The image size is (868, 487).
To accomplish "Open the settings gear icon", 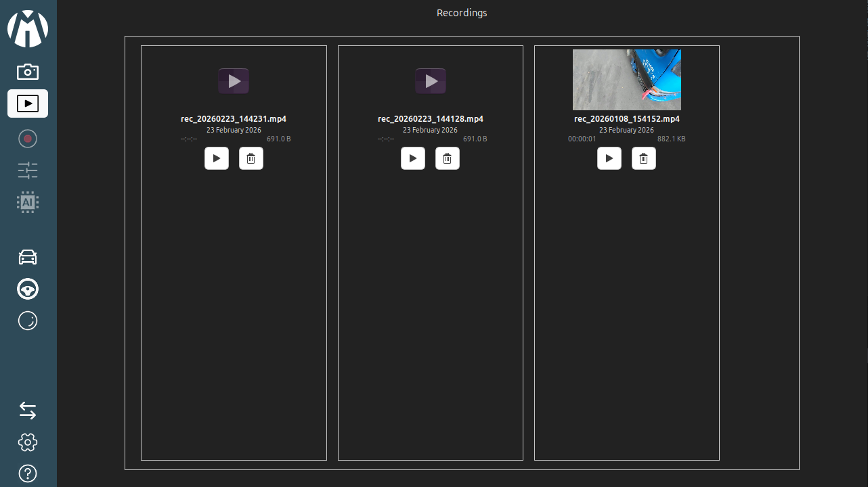I will pyautogui.click(x=28, y=442).
